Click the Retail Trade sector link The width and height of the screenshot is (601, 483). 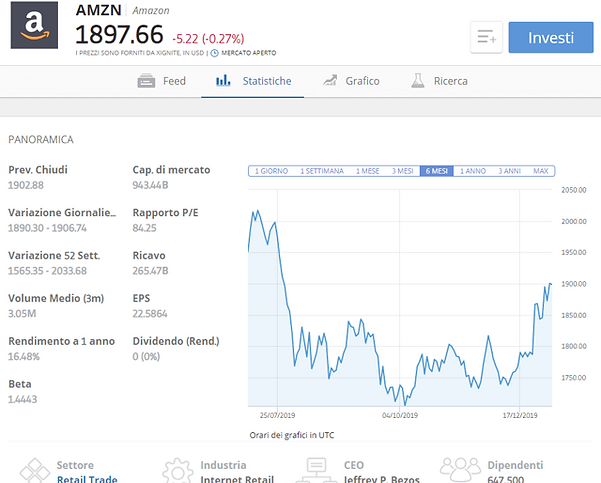[x=87, y=479]
